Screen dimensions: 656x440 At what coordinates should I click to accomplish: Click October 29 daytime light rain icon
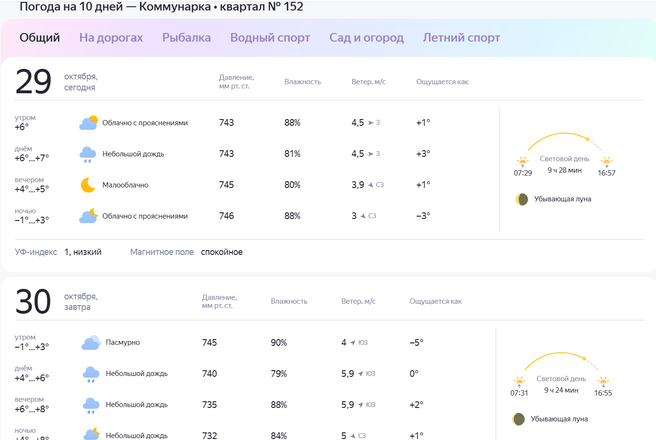point(89,154)
